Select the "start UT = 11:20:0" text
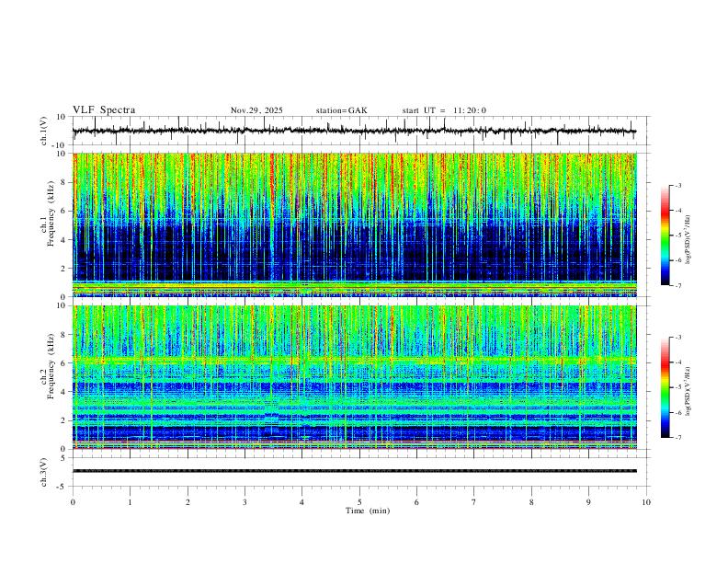728x563 pixels. click(x=444, y=110)
